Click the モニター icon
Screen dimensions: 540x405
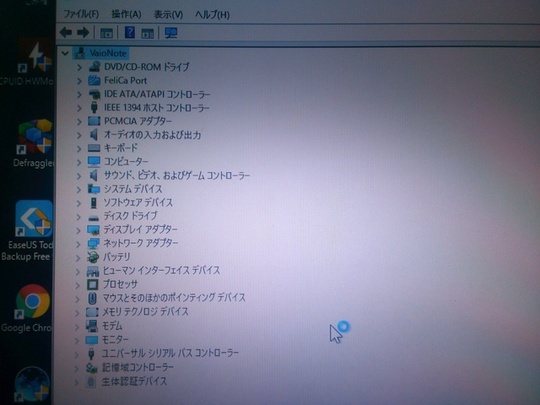click(x=91, y=340)
